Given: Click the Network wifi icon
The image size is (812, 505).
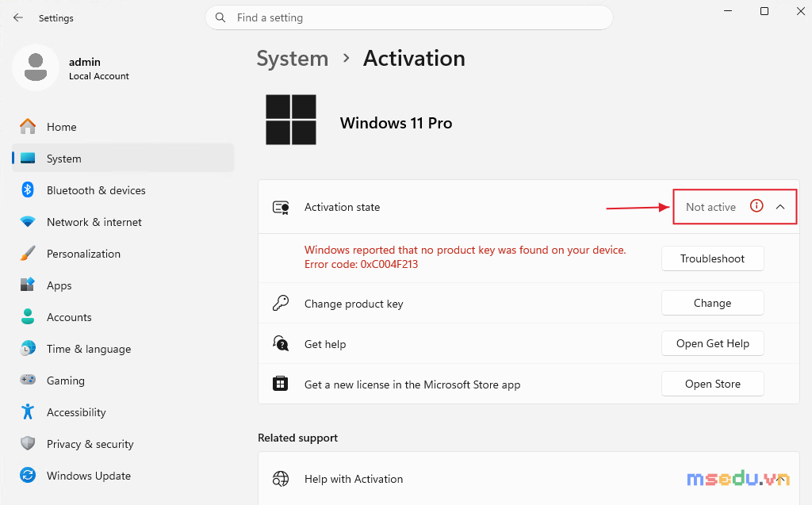Looking at the screenshot, I should [x=28, y=222].
